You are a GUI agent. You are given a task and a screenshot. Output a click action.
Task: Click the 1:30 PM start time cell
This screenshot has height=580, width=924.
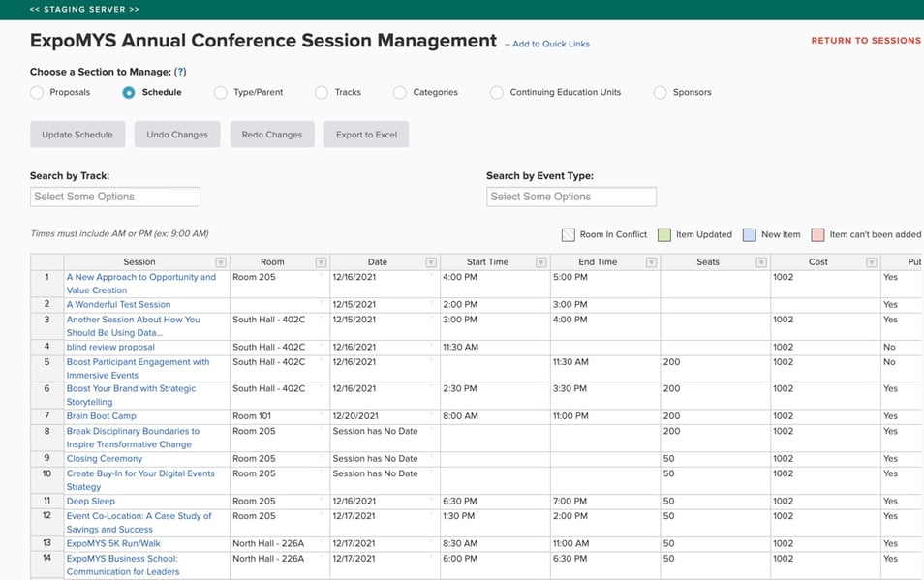tap(495, 522)
